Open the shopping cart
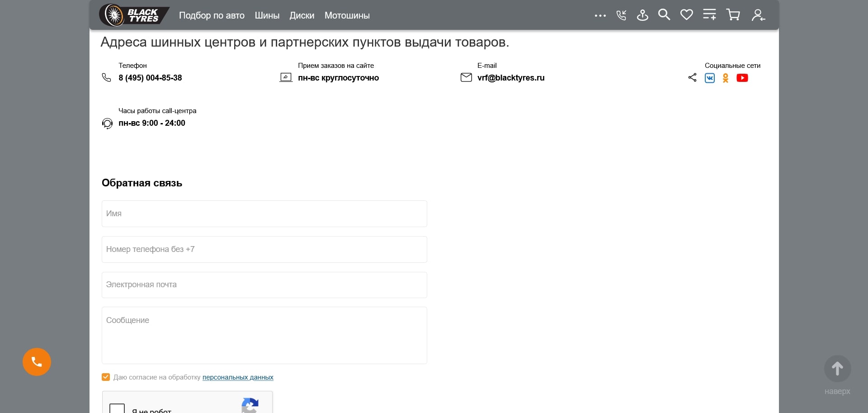This screenshot has height=413, width=868. [733, 15]
